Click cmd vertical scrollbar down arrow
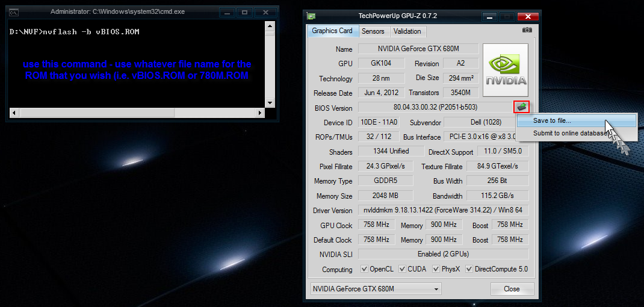The height and width of the screenshot is (307, 644). [270, 102]
